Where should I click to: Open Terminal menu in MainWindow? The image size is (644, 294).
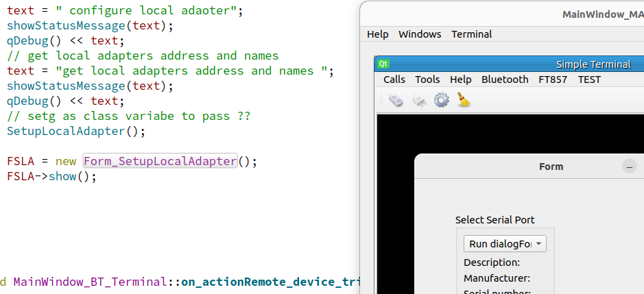tap(471, 34)
